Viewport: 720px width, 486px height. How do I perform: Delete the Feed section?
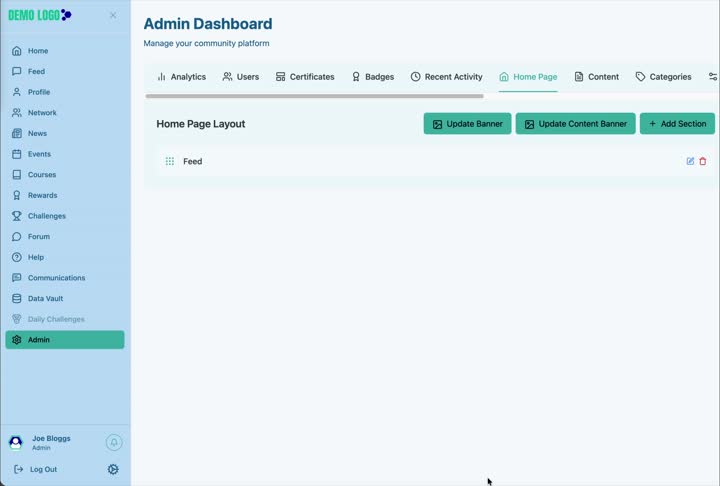[703, 161]
